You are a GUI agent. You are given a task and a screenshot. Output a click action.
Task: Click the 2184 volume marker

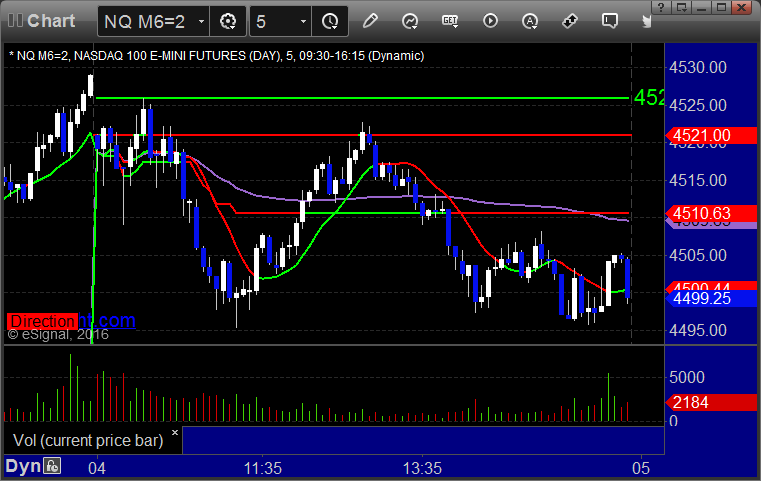coord(711,402)
